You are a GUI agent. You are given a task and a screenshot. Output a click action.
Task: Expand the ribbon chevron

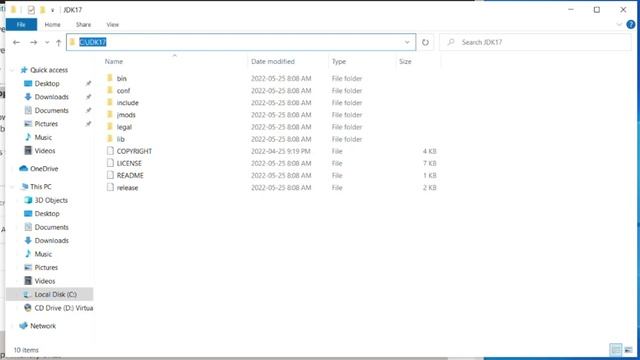(619, 24)
